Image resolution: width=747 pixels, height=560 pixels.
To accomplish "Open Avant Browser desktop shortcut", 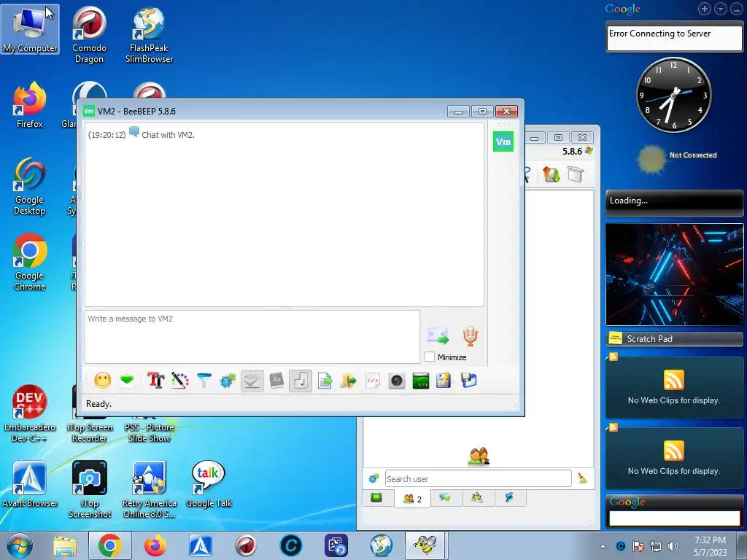I will pos(29,484).
